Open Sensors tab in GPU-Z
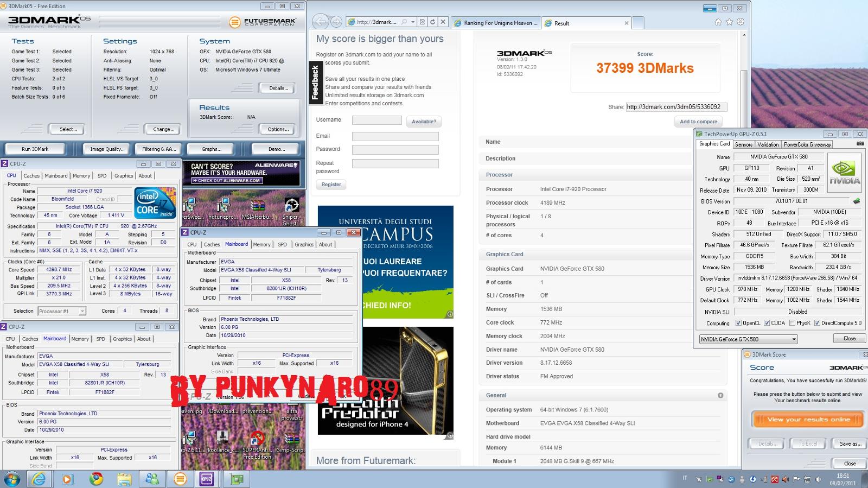 click(744, 144)
